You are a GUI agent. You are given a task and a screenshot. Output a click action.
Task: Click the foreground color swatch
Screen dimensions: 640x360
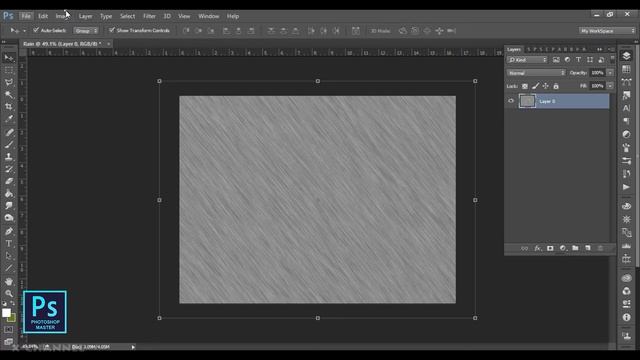tap(6, 313)
